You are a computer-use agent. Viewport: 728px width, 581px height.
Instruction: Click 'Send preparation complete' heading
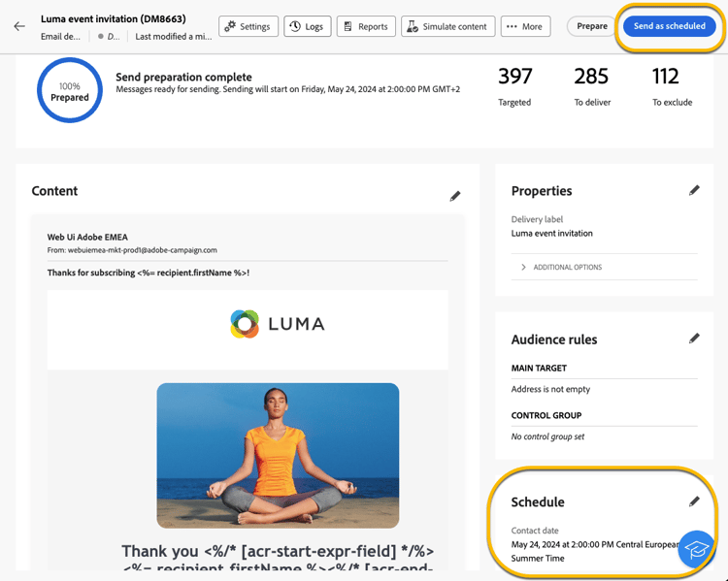pos(183,77)
